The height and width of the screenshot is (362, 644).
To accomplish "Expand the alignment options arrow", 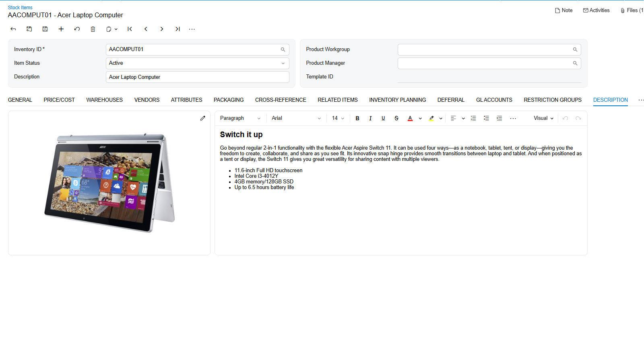I will pyautogui.click(x=463, y=119).
